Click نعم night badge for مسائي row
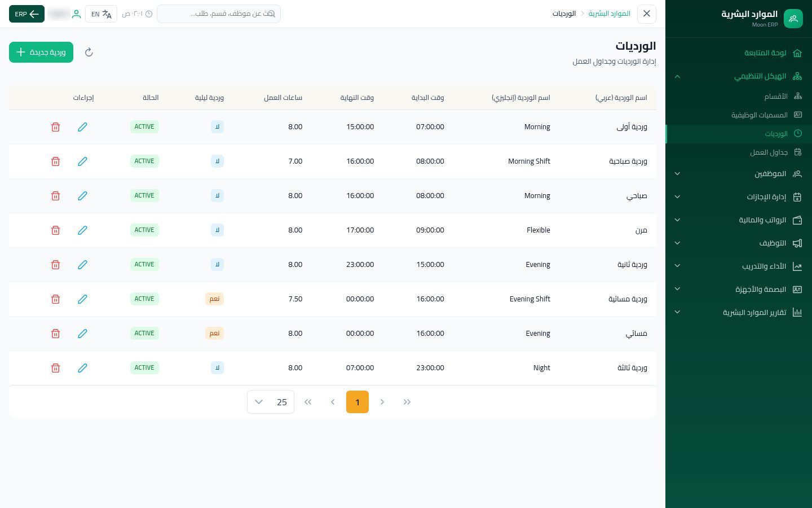This screenshot has height=508, width=812. (215, 334)
